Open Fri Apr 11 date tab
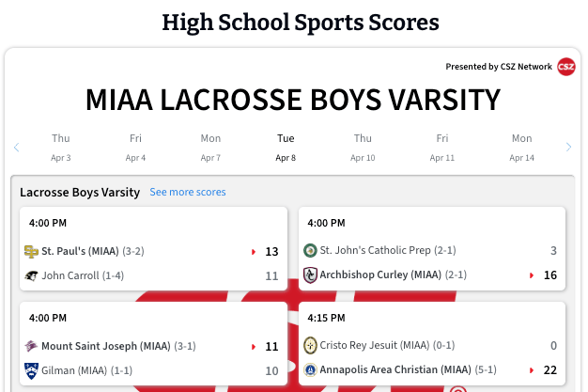The width and height of the screenshot is (588, 392). coord(442,148)
